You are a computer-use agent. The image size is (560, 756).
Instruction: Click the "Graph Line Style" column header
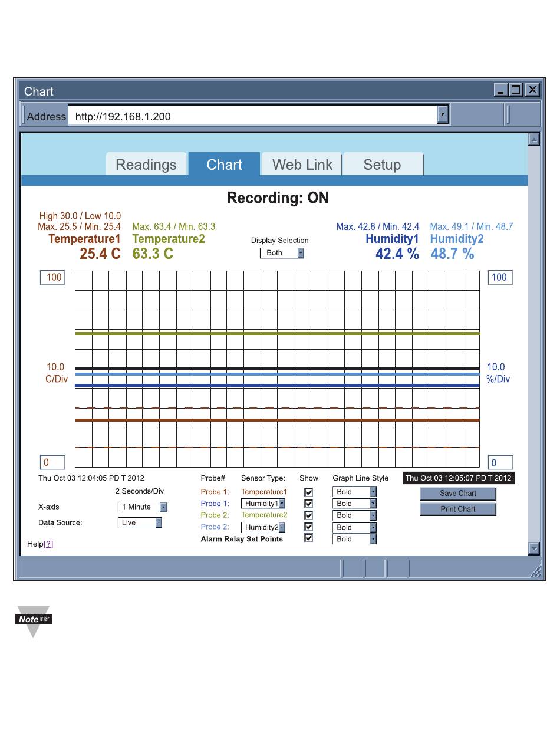361,478
